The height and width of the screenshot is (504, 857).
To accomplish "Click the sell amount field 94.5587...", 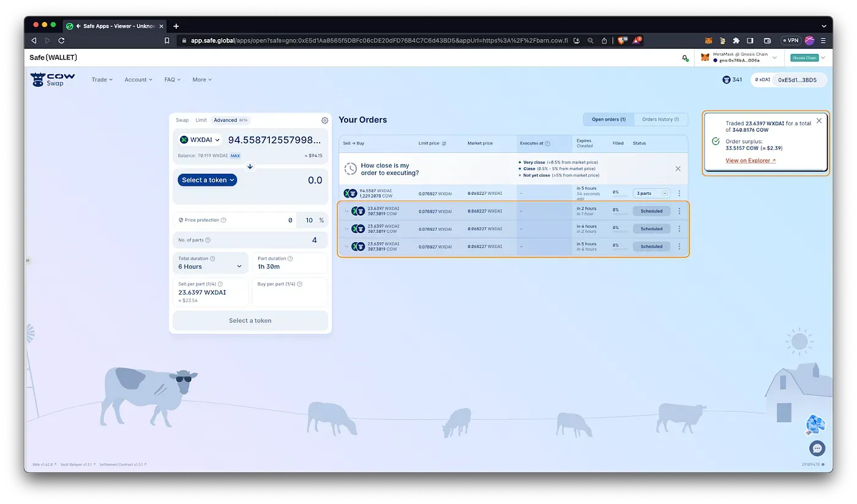I will point(274,140).
